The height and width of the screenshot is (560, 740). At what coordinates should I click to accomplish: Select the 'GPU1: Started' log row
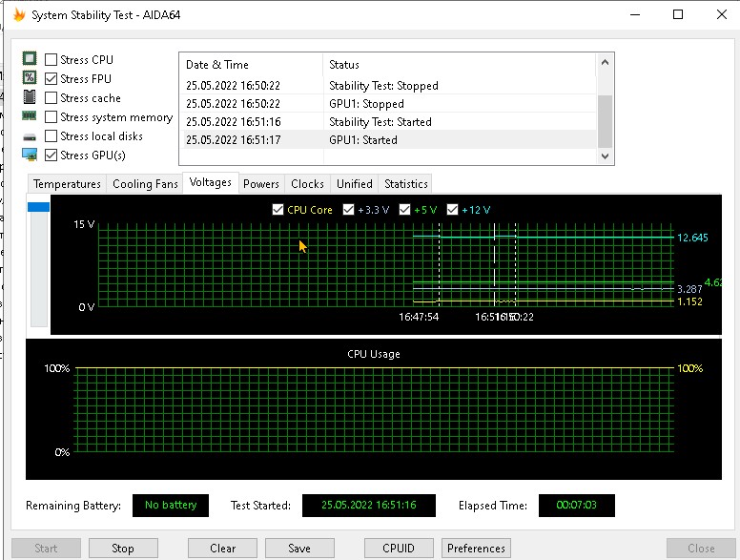click(387, 140)
